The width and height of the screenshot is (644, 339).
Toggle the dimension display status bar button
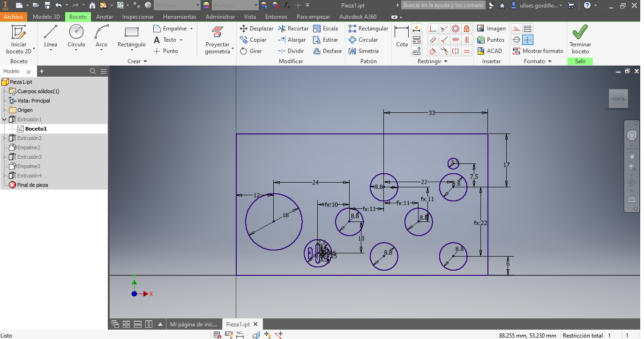240,335
